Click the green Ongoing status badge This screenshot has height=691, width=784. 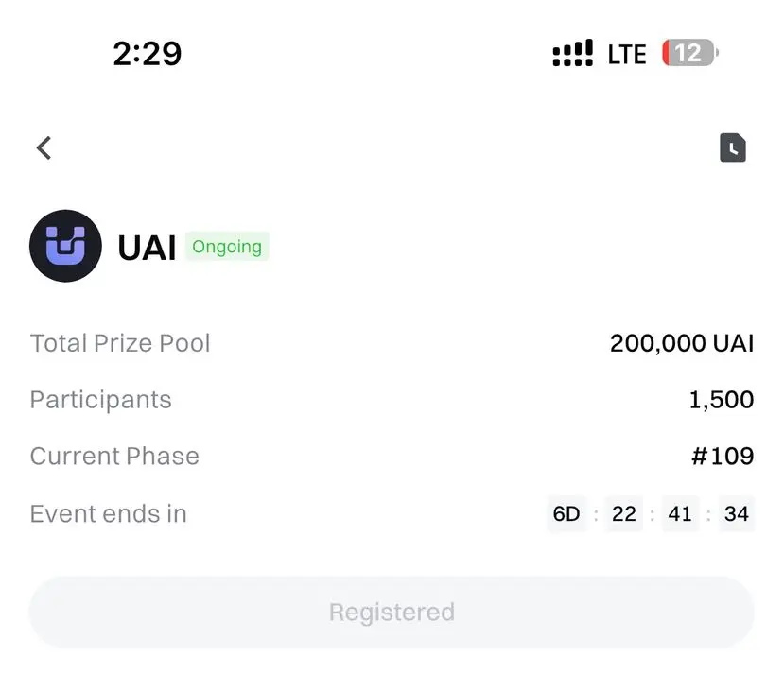point(227,247)
